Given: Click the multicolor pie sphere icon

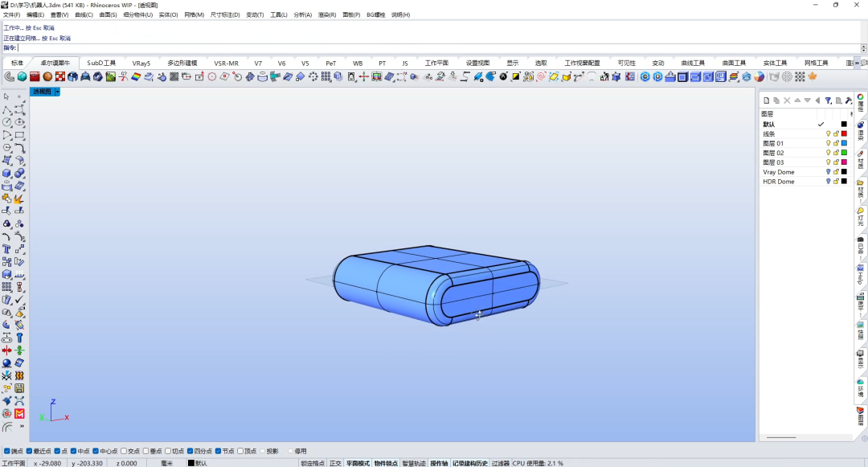Looking at the screenshot, I should (x=759, y=77).
